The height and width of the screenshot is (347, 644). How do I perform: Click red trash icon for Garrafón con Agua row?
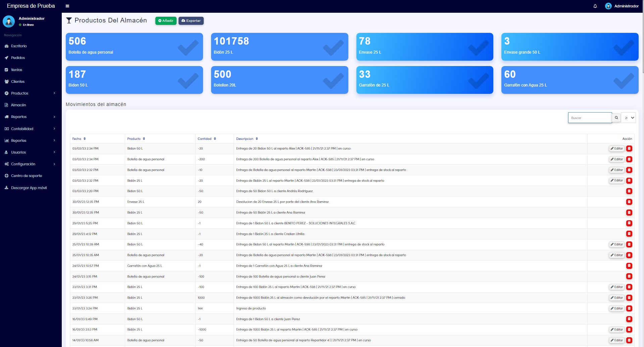point(629,266)
